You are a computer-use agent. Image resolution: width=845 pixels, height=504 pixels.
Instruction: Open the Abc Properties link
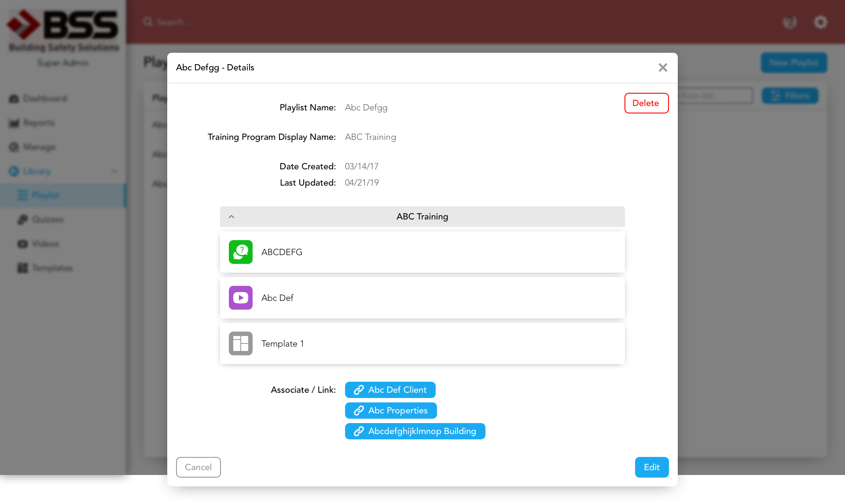pyautogui.click(x=397, y=411)
